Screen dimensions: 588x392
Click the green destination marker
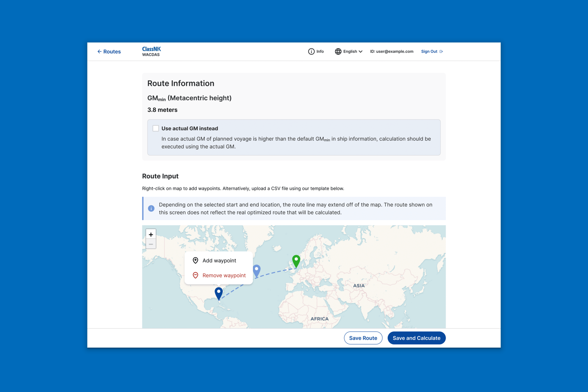296,260
